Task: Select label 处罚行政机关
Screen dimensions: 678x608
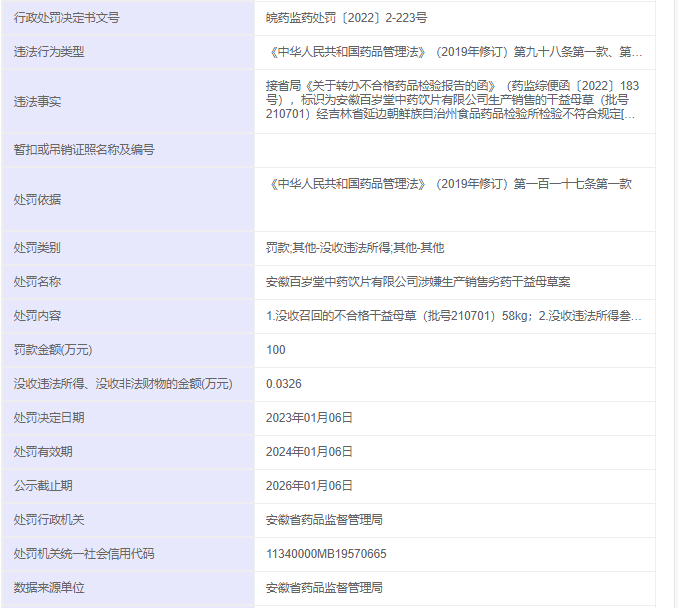Action: [49, 520]
